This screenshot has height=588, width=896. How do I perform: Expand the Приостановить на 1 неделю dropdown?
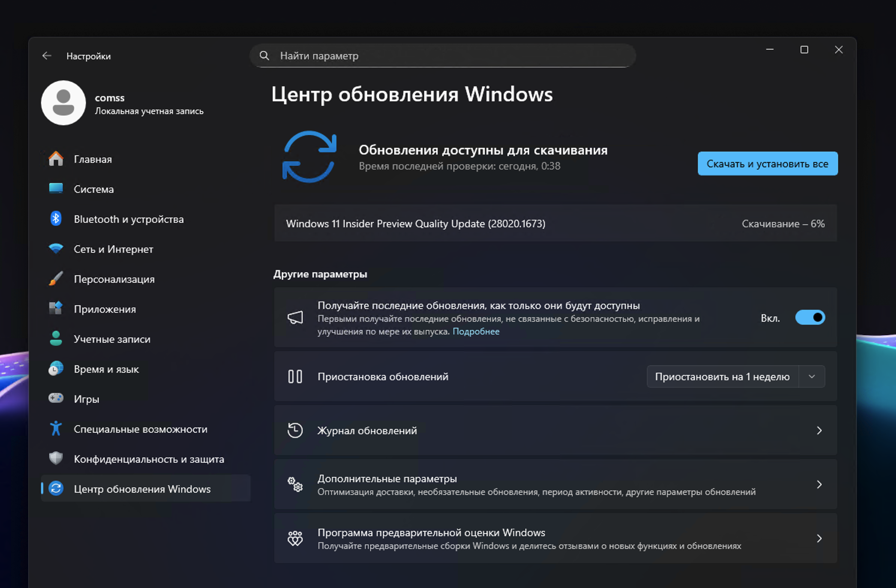click(x=812, y=376)
